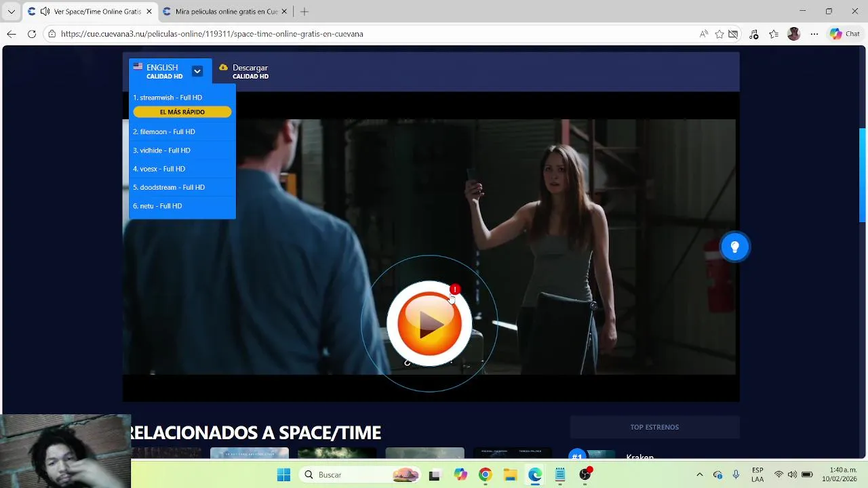Click the US flag icon
The width and height of the screenshot is (868, 488).
click(138, 67)
